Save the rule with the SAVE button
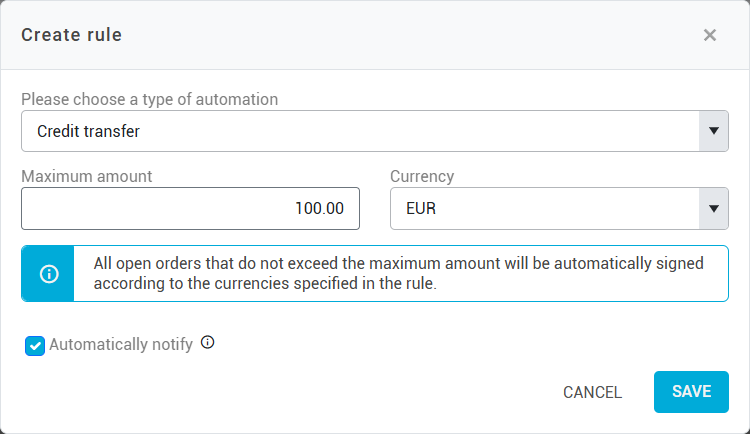The width and height of the screenshot is (750, 434). point(691,392)
